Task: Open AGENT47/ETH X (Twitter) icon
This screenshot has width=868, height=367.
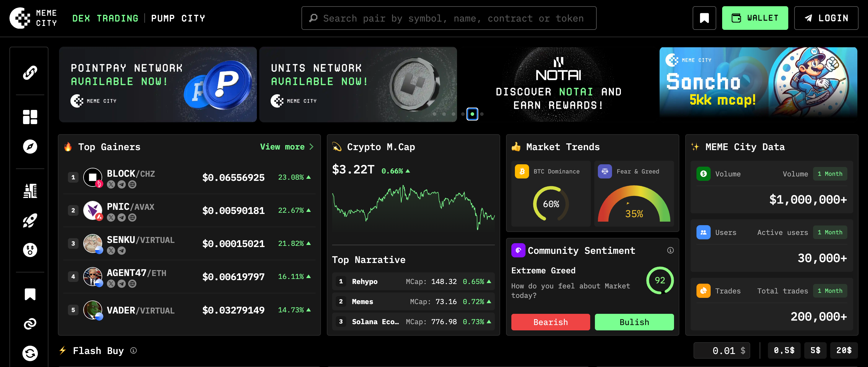Action: (111, 284)
